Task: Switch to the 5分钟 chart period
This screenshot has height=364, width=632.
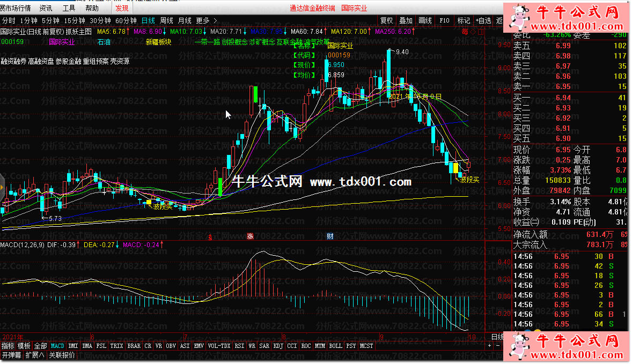Action: (50, 20)
